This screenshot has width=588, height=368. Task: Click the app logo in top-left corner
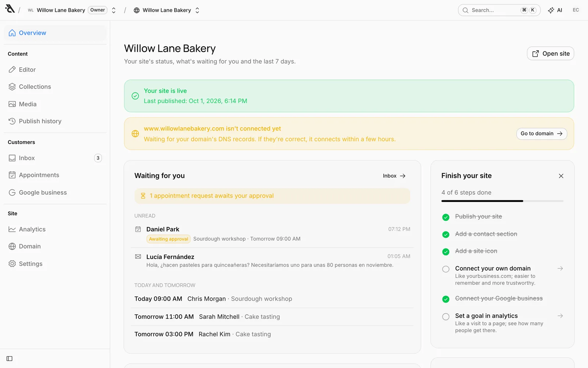(10, 9)
